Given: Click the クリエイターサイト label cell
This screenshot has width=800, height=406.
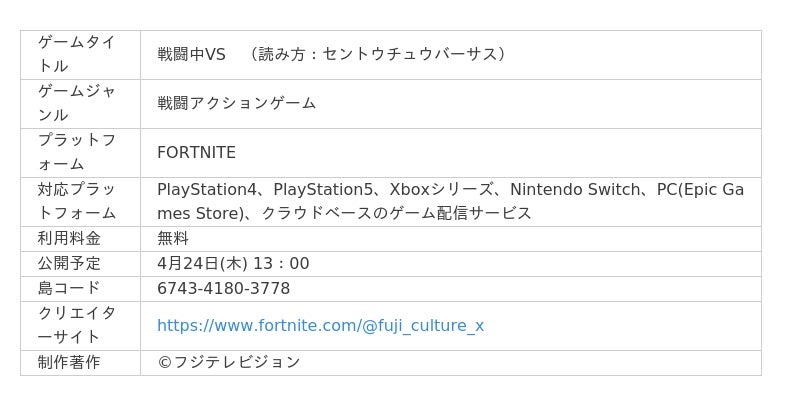Looking at the screenshot, I should [x=77, y=325].
